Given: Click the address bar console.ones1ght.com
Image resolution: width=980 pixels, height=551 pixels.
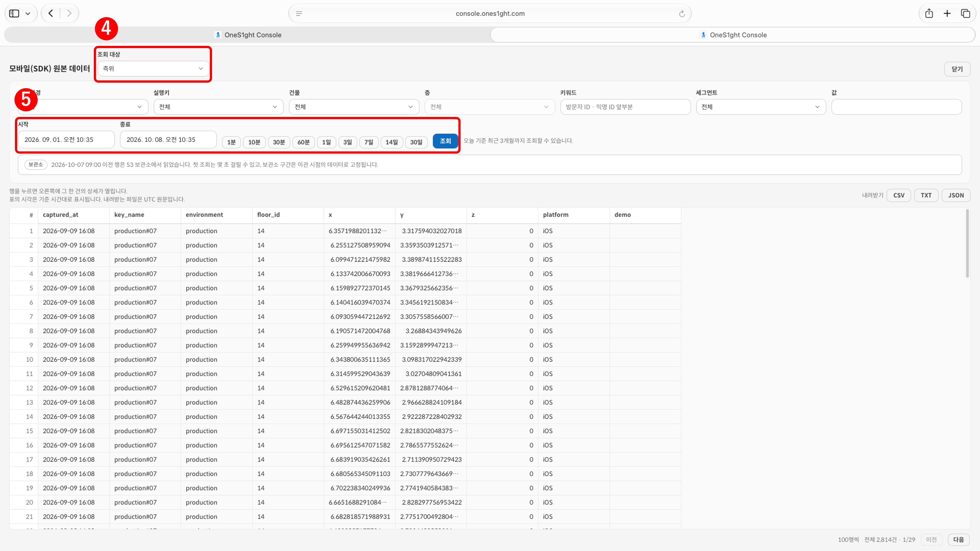Looking at the screenshot, I should pos(490,14).
